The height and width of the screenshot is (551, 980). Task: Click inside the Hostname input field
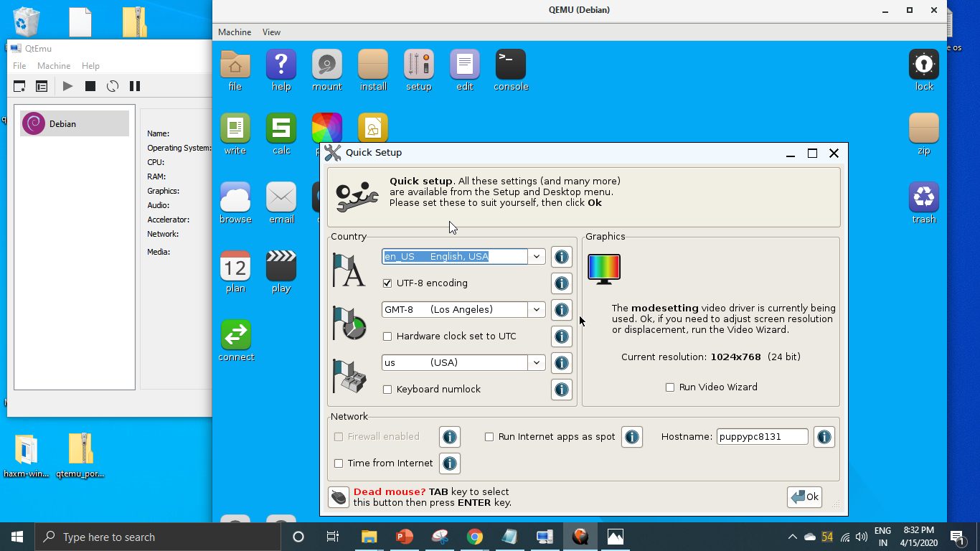pos(761,435)
